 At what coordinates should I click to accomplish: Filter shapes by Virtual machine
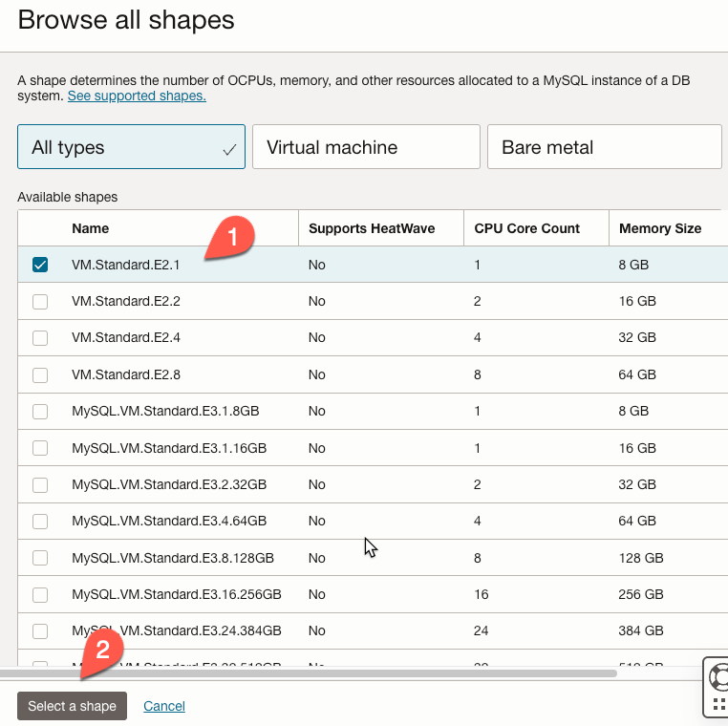coord(366,147)
